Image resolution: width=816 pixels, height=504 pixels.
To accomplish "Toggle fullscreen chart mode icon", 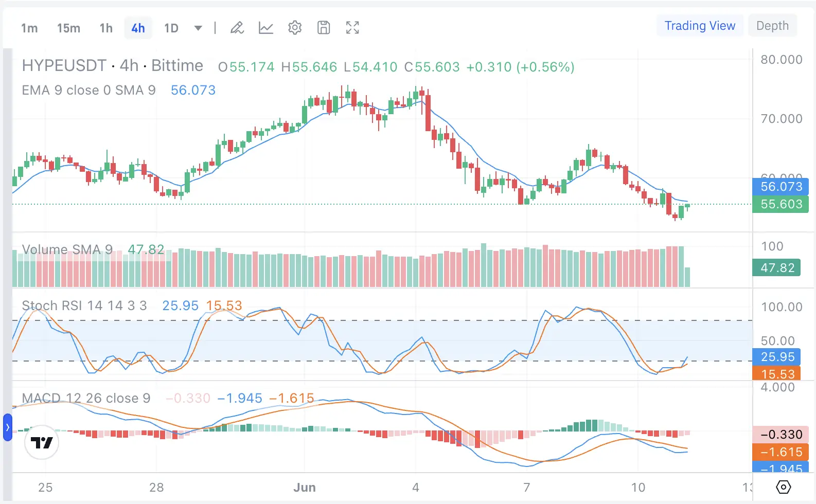I will [x=352, y=28].
